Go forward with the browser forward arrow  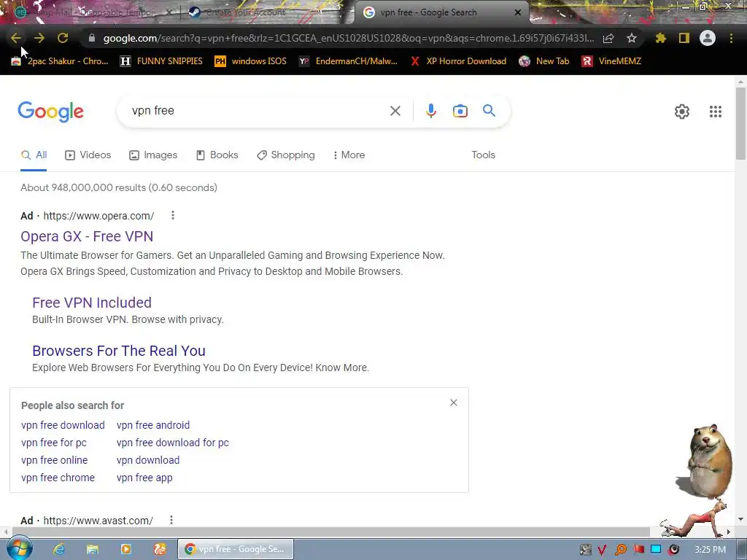(39, 38)
